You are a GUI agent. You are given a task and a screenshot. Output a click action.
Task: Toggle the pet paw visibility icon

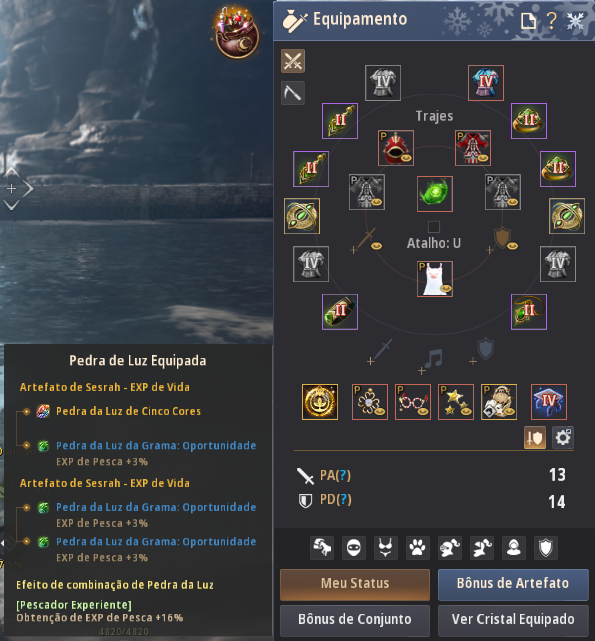418,547
